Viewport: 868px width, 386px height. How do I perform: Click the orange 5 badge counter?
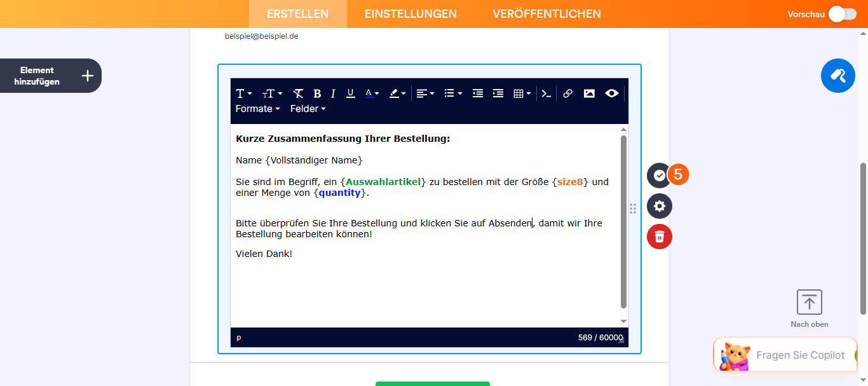(x=678, y=175)
